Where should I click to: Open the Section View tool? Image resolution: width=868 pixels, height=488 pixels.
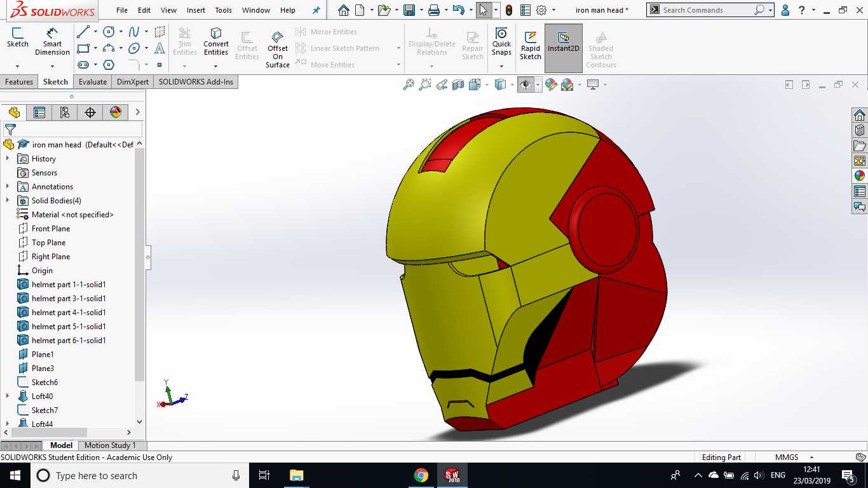[x=458, y=85]
